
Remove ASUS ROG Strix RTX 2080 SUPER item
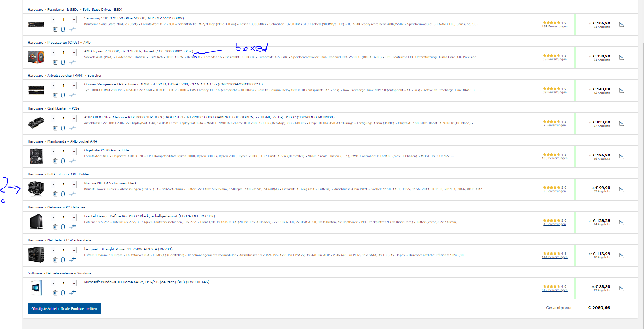coord(55,128)
